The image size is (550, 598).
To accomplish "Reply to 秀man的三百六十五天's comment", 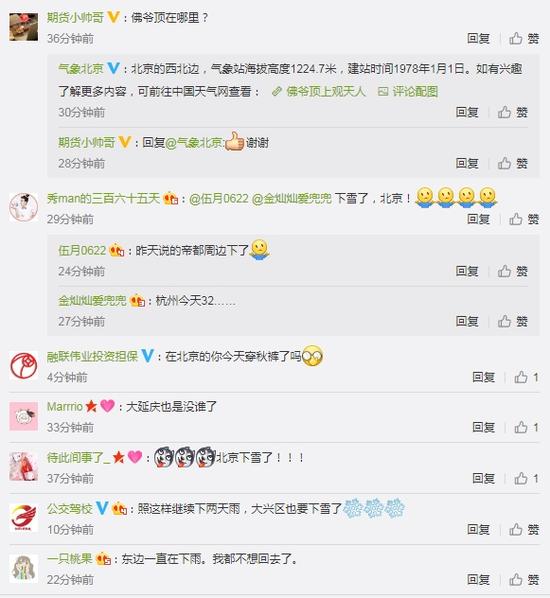I will tap(478, 219).
